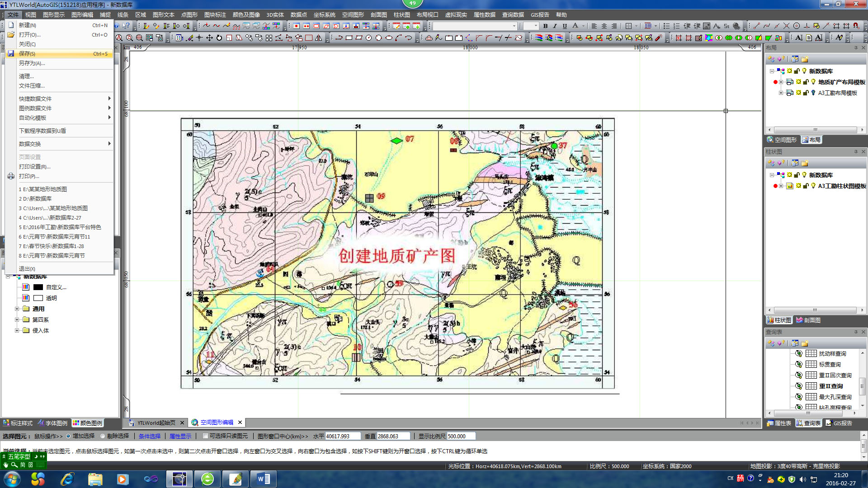868x488 pixels.
Task: Expand the A3工勘布局模板 tree node
Action: pyautogui.click(x=781, y=93)
